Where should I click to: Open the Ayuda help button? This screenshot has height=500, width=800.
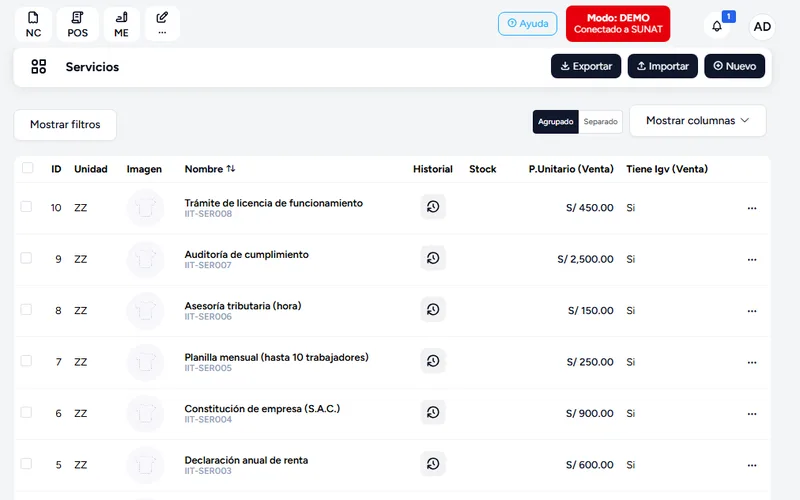point(528,24)
